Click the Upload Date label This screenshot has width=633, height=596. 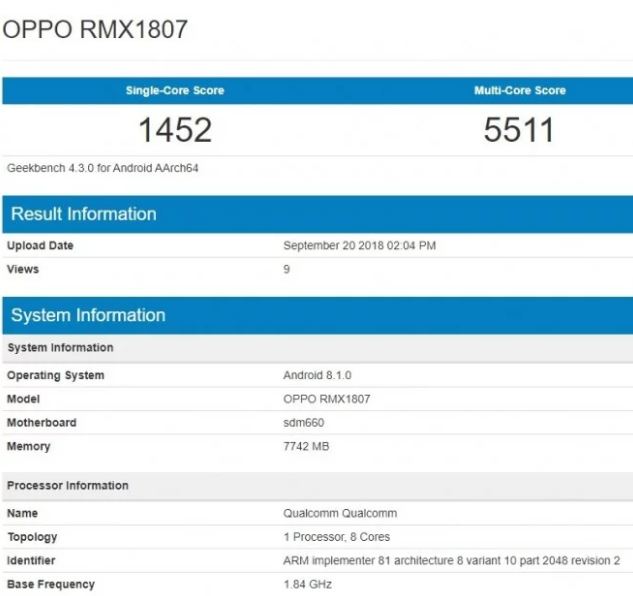click(40, 246)
